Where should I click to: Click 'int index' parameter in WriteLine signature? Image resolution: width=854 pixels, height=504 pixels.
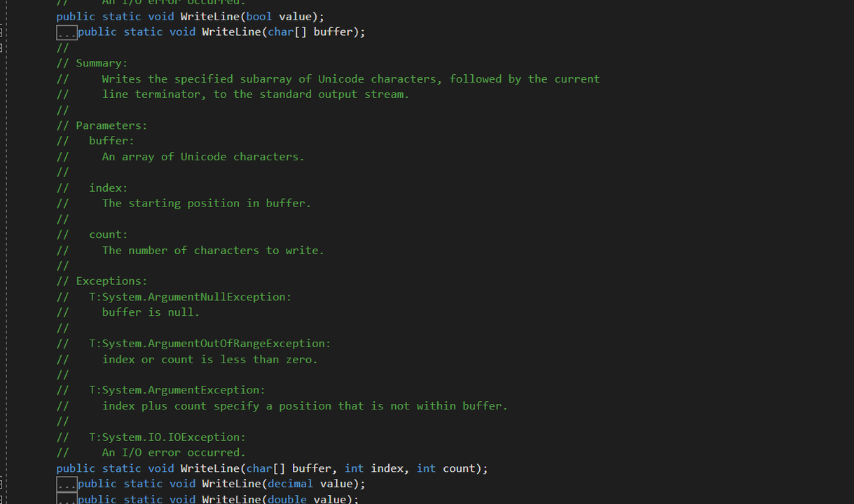374,468
